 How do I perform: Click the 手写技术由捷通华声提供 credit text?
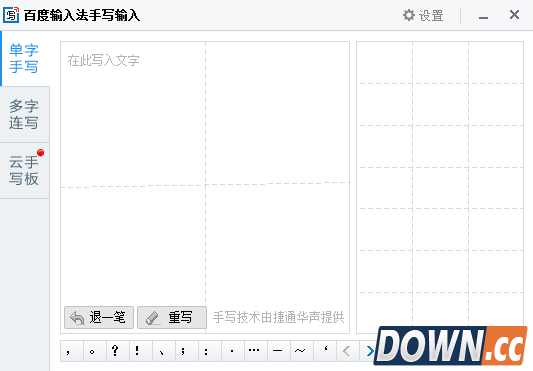pyautogui.click(x=278, y=317)
